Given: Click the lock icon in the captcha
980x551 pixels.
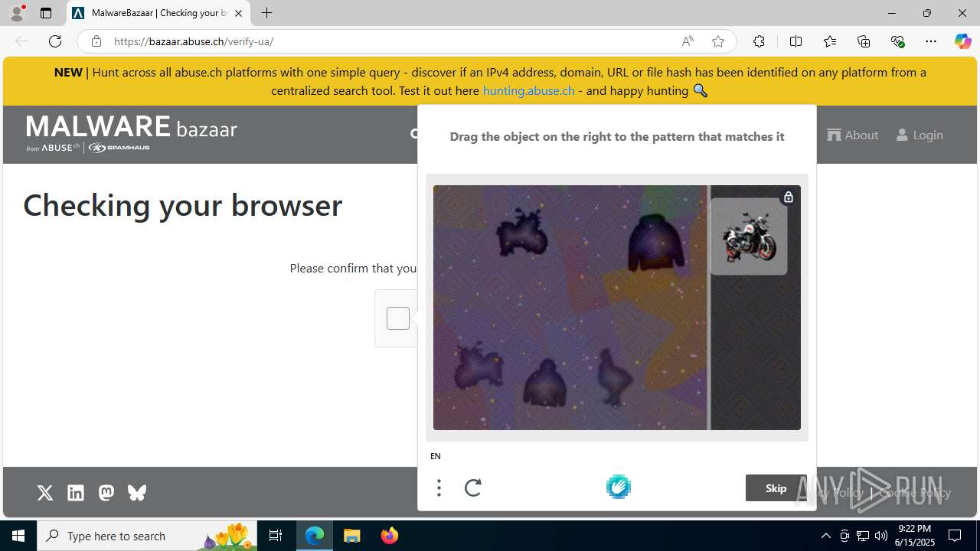Looking at the screenshot, I should (788, 197).
